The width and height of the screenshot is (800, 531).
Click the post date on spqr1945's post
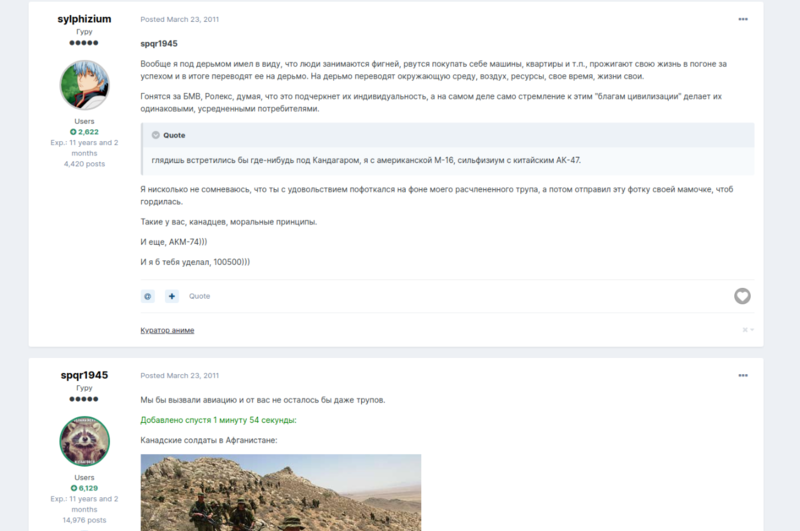tap(180, 375)
